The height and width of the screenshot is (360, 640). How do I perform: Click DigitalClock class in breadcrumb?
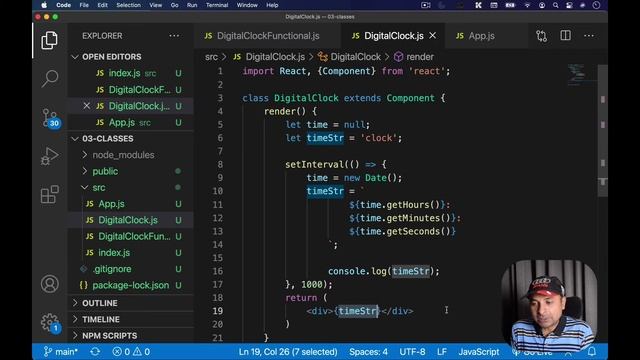355,57
